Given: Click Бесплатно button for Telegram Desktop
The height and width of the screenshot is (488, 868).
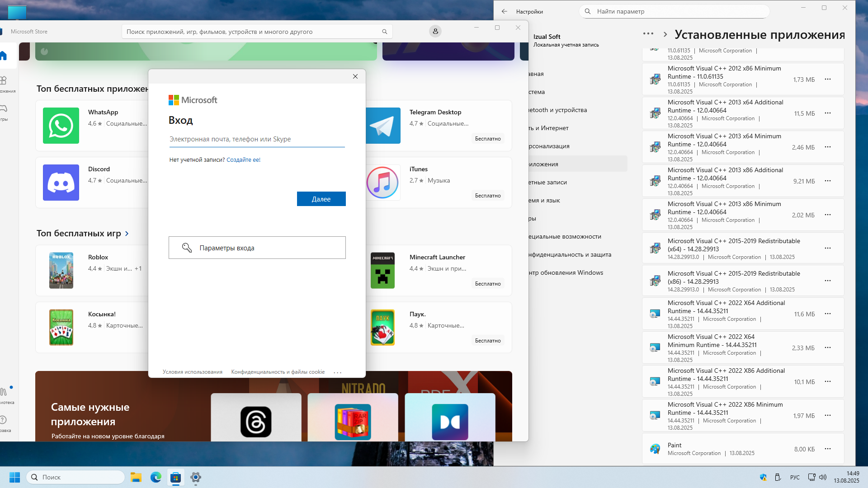Looking at the screenshot, I should 488,139.
